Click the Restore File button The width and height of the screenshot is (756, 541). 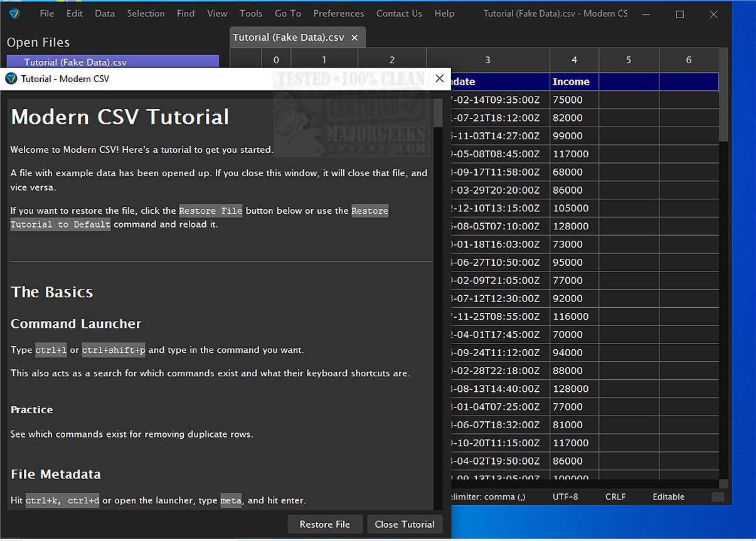[x=325, y=524]
